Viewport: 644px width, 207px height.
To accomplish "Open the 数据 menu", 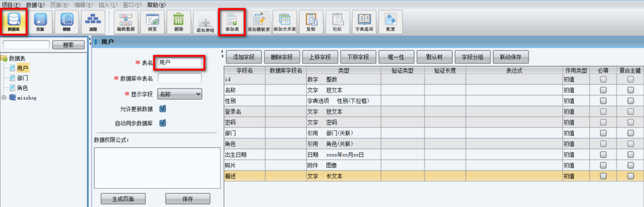I will [x=35, y=4].
